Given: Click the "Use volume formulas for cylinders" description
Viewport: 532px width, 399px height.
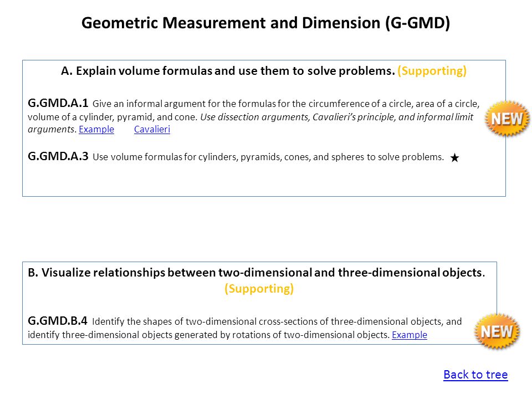Looking at the screenshot, I should click(268, 157).
